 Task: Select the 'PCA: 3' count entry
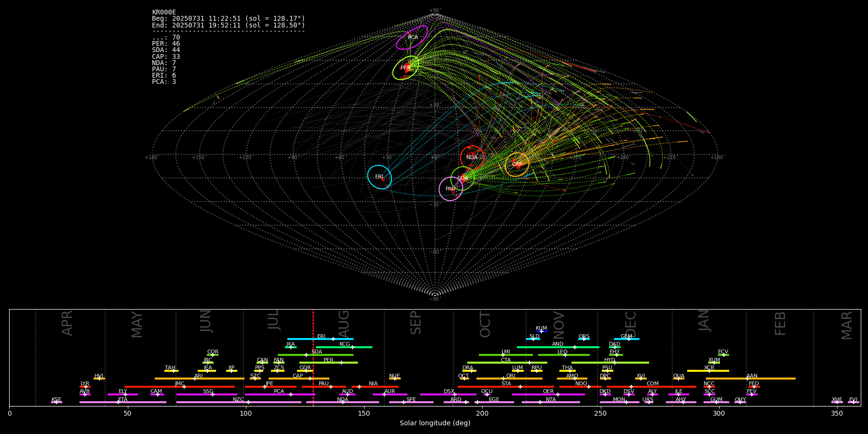coord(164,82)
